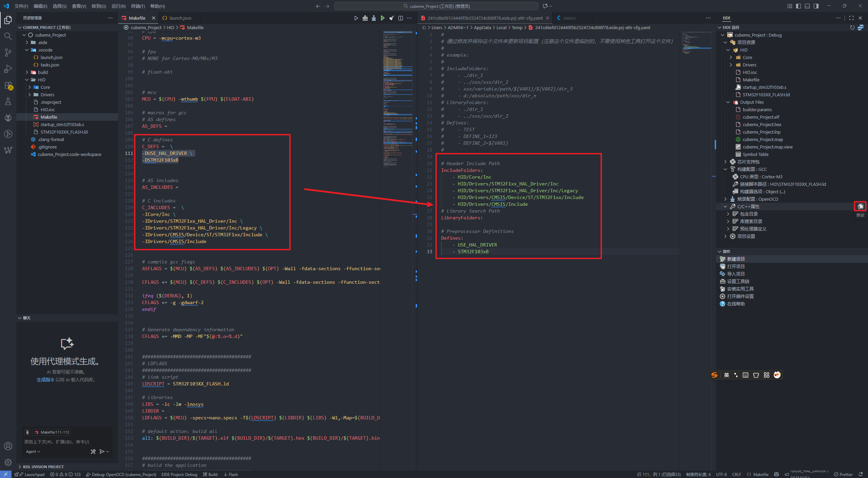Click the blue flash download icon

pyautogui.click(x=374, y=18)
